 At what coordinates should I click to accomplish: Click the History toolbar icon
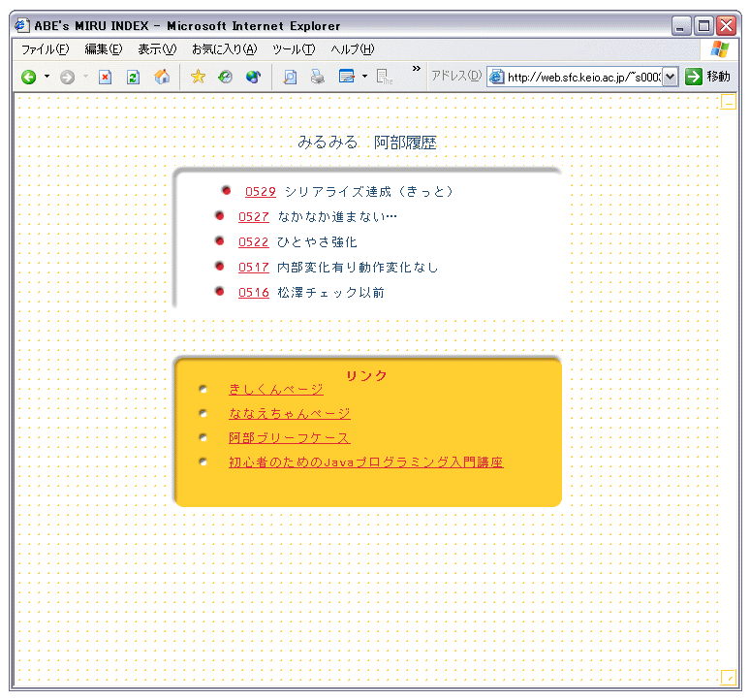click(225, 78)
